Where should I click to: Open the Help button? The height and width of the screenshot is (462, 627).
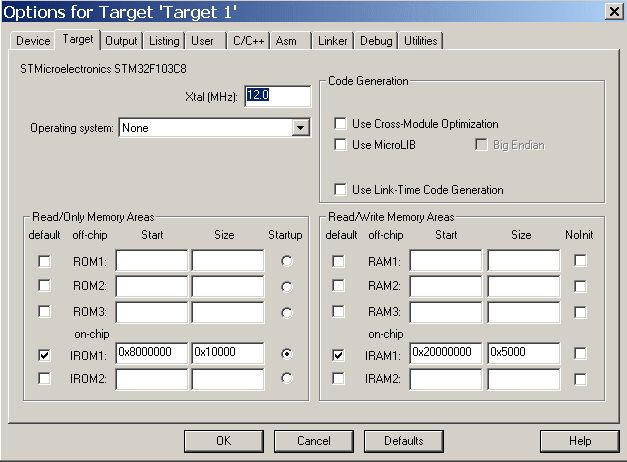coord(580,441)
